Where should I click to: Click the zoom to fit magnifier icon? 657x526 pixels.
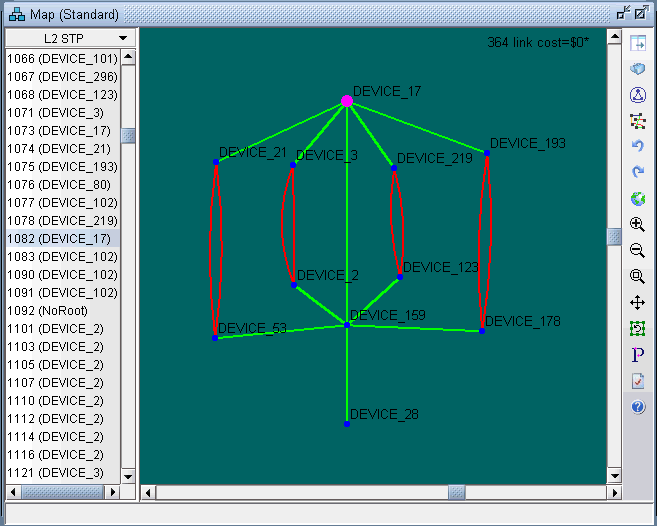pos(638,277)
